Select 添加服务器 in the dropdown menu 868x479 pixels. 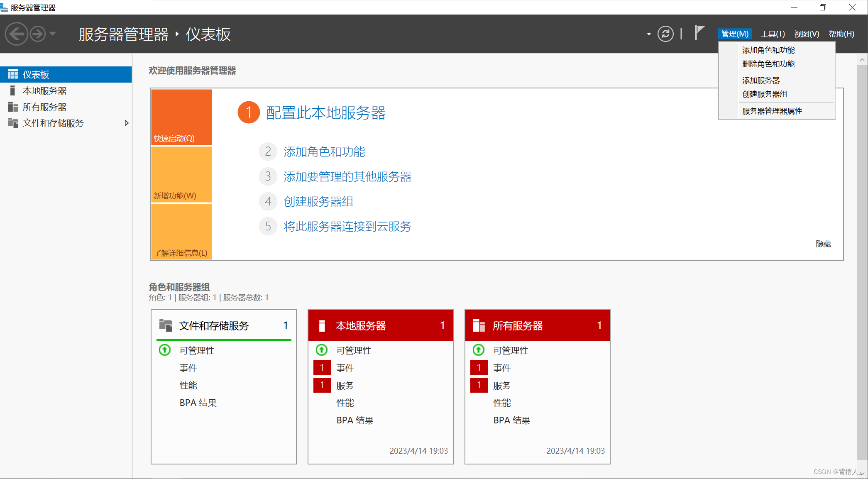point(777,81)
